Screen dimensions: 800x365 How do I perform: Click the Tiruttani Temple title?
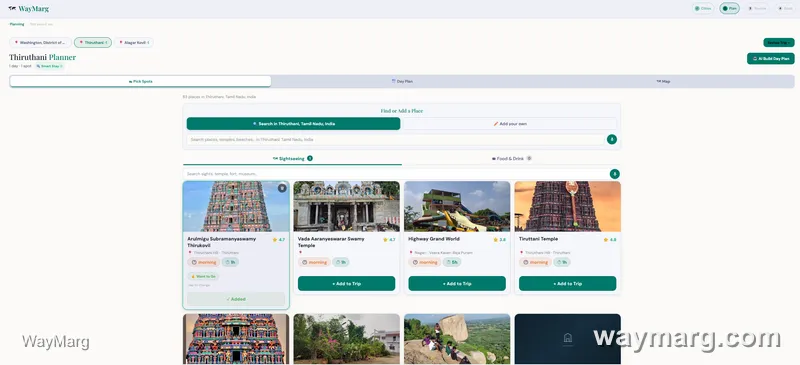pos(538,239)
